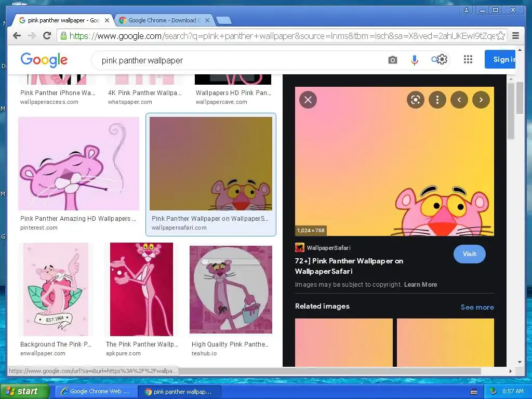
Task: Click the apkpure.com source text
Action: [x=123, y=353]
